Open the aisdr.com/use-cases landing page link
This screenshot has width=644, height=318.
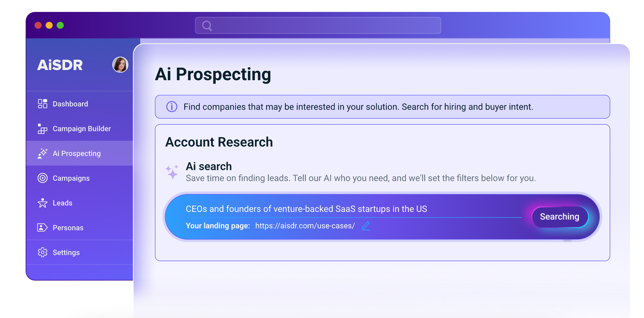(305, 226)
